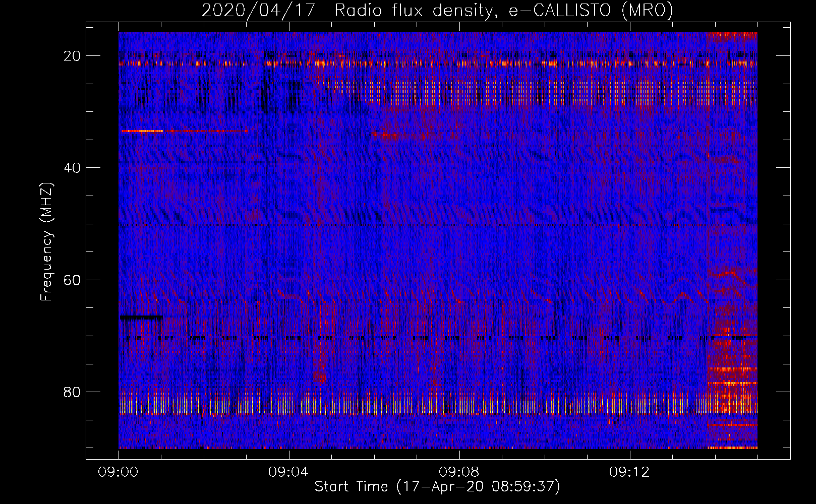This screenshot has height=504, width=816.
Task: Click the 'Start Time (17-Apr-20 08:59:37)' label
Action: click(437, 487)
